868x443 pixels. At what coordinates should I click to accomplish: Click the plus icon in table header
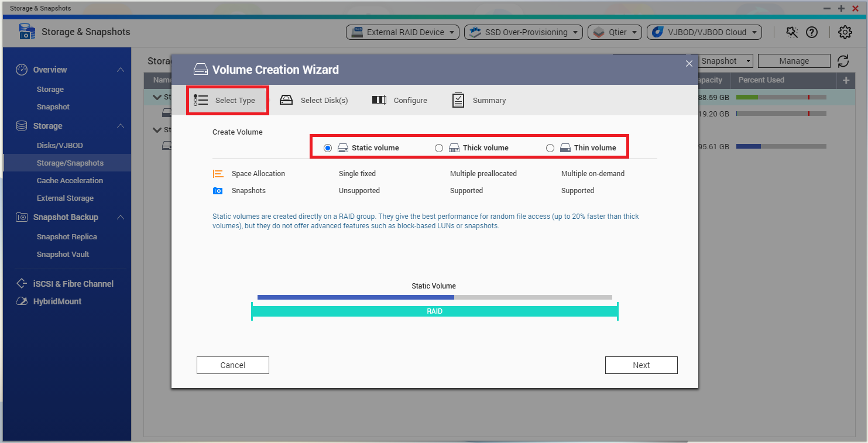coord(846,80)
